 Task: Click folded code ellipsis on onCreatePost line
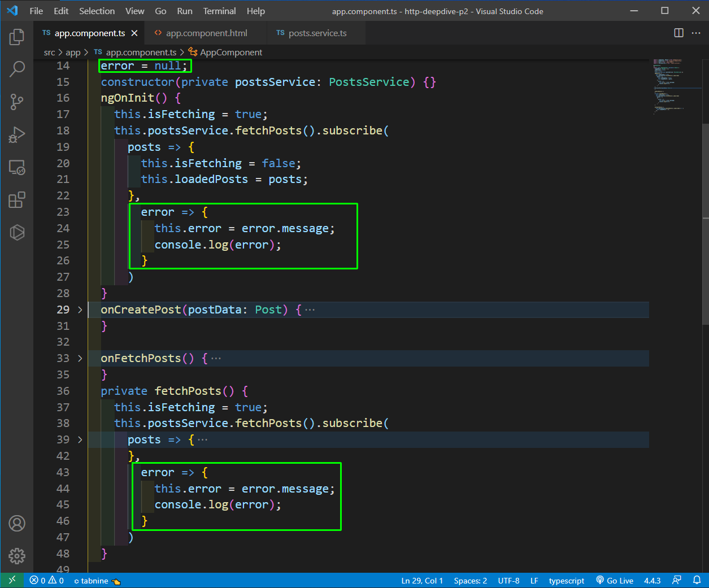coord(310,310)
